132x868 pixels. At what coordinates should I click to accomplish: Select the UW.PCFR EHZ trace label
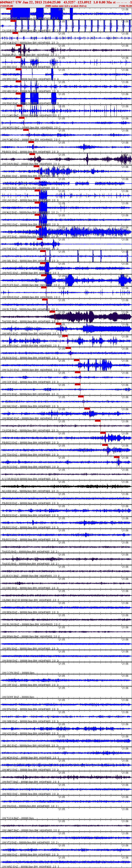tap(31, 285)
